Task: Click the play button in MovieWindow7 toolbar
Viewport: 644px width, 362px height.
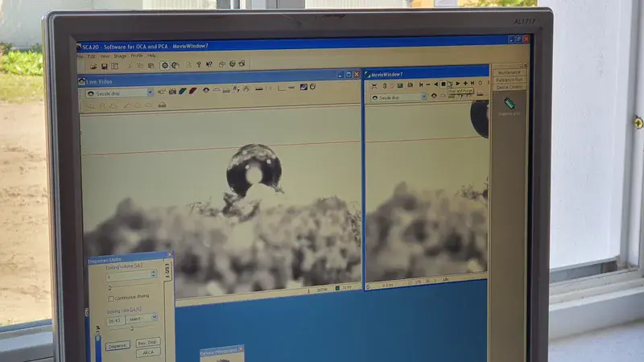Action: click(x=458, y=84)
